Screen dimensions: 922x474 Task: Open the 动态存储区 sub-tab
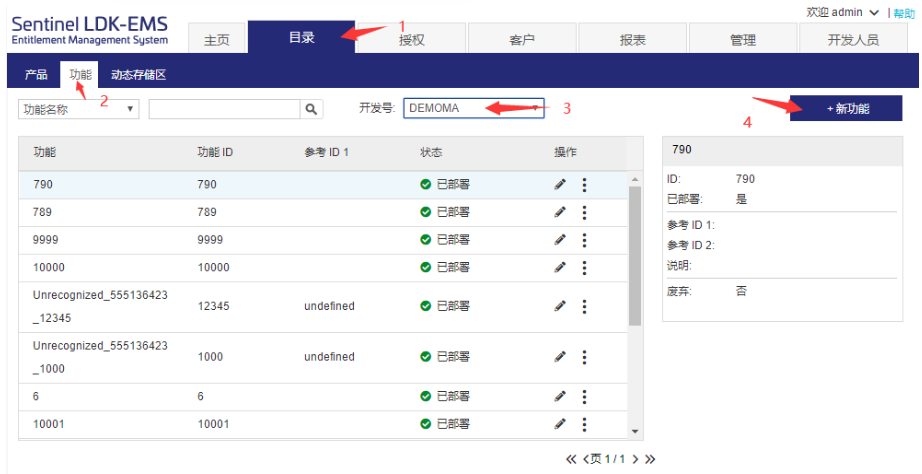tap(138, 75)
